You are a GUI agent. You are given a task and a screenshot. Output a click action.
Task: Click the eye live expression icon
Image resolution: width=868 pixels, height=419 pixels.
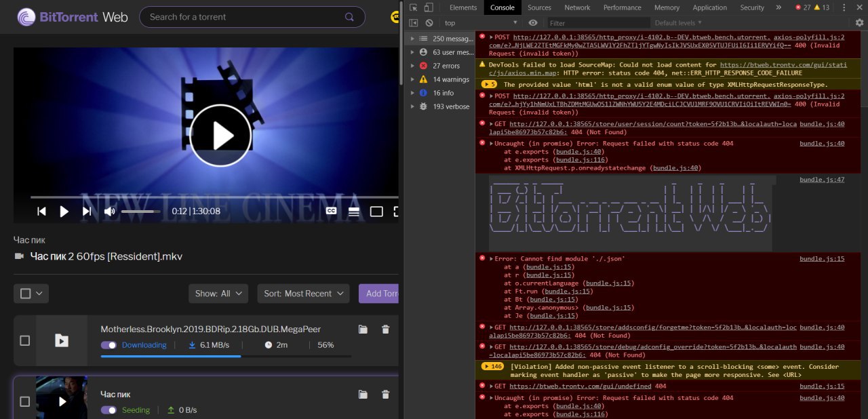point(533,23)
